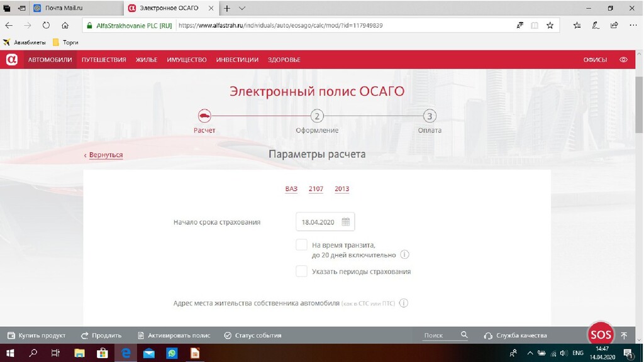
Task: Open the browser share icon
Action: point(614,25)
